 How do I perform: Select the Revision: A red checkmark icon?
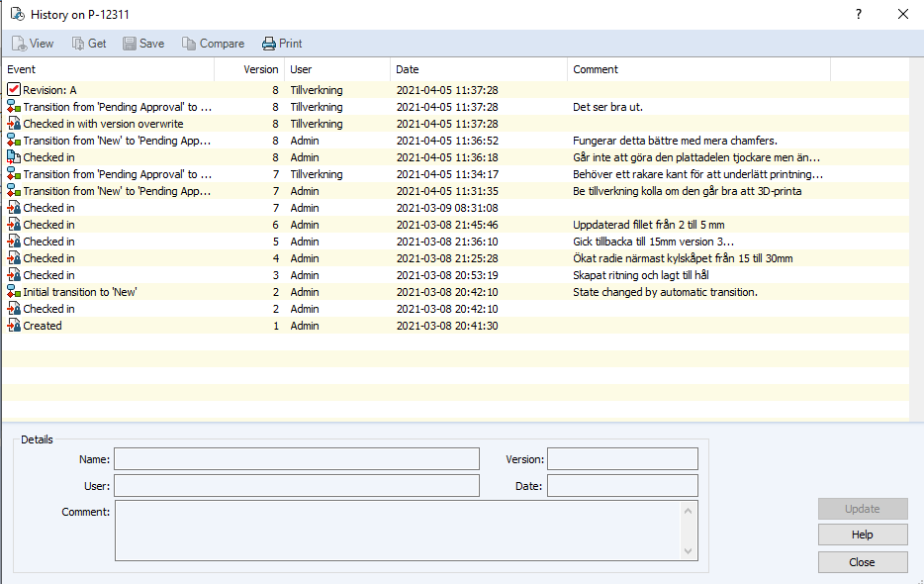(x=14, y=90)
